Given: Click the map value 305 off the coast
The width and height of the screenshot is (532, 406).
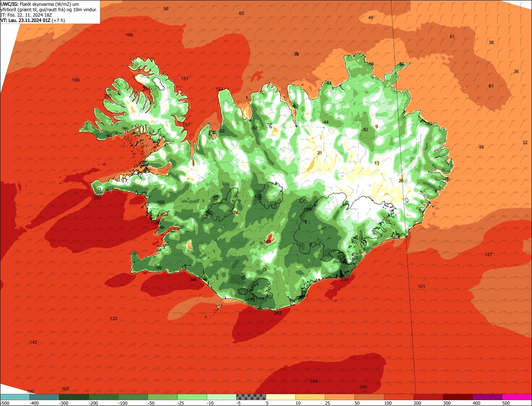Looking at the screenshot, I should tap(193, 279).
